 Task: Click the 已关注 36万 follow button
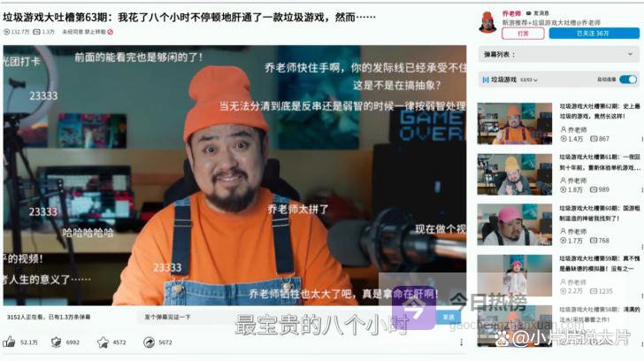592,34
